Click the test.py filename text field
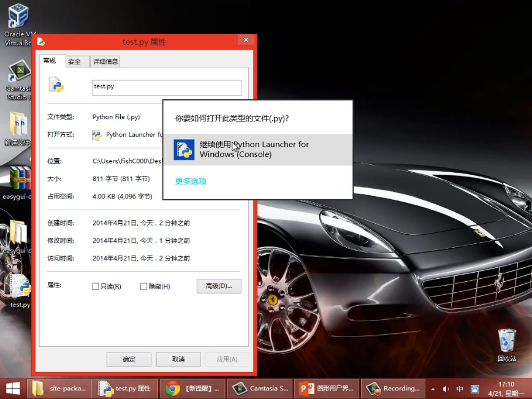Image resolution: width=532 pixels, height=399 pixels. pyautogui.click(x=166, y=87)
